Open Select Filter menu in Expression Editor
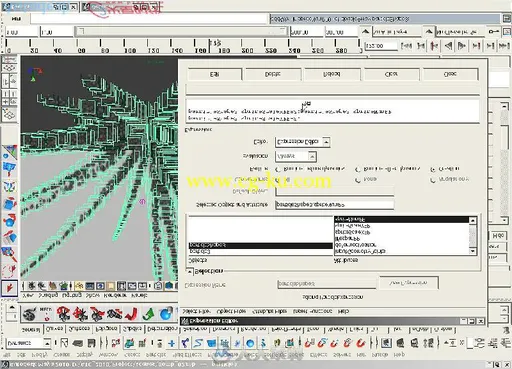The image size is (512, 369). point(196,311)
